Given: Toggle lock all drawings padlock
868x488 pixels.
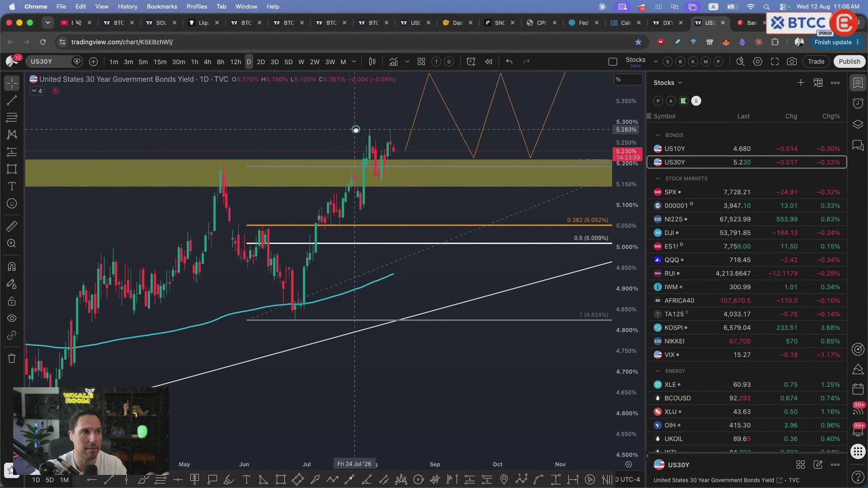Looking at the screenshot, I should (x=12, y=301).
